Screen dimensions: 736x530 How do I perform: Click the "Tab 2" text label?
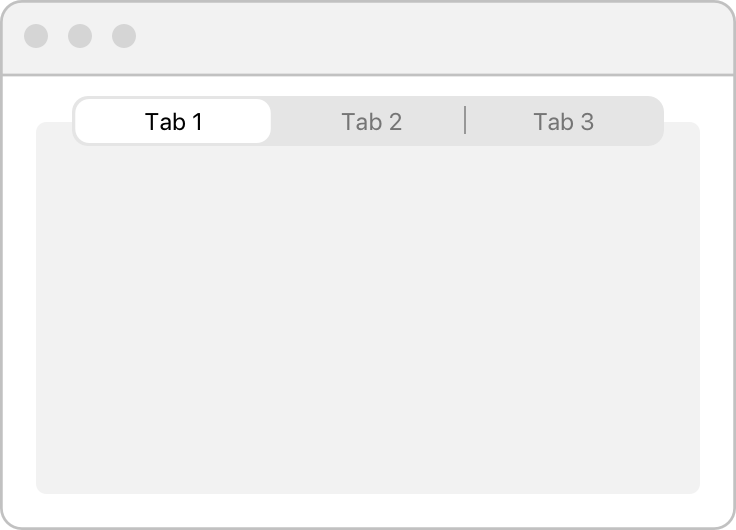click(x=371, y=122)
